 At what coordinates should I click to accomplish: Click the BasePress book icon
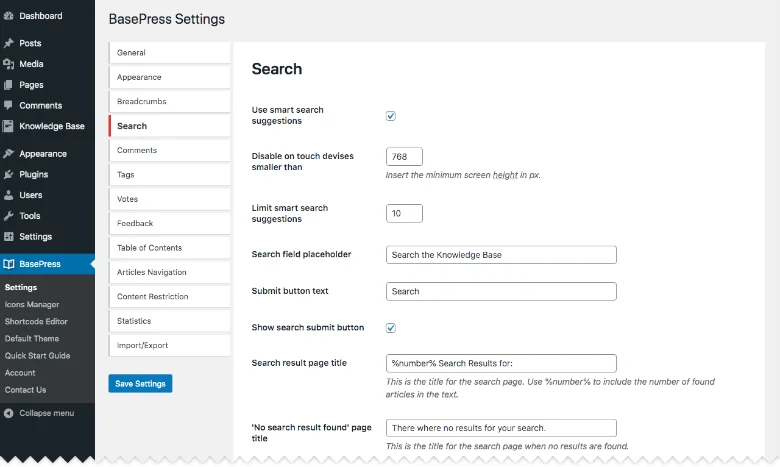(8, 264)
